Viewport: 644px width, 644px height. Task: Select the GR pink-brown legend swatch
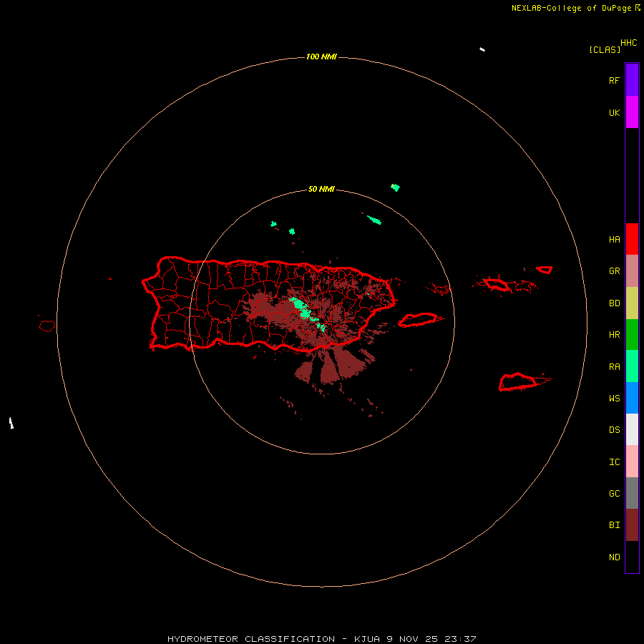[x=632, y=271]
